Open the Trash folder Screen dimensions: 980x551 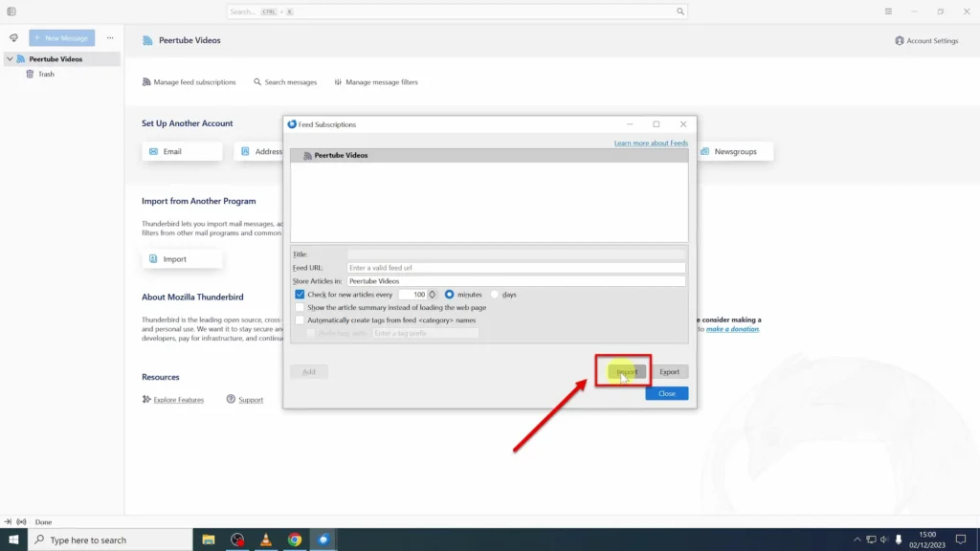46,74
